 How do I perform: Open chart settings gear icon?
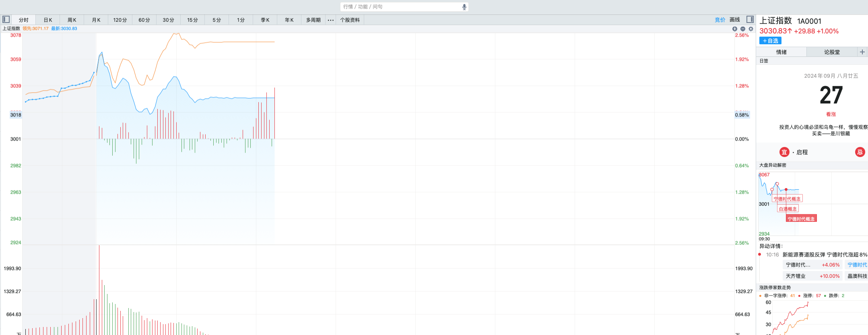tap(751, 29)
